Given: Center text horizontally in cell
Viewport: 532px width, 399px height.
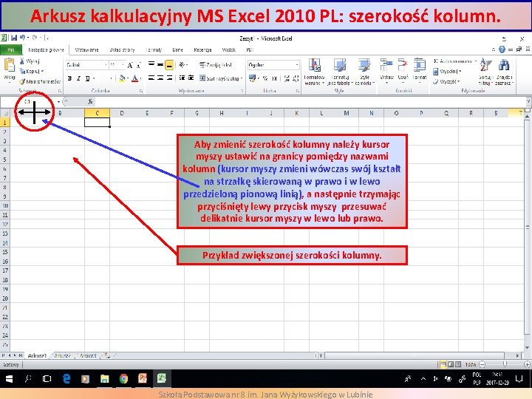Looking at the screenshot, I should click(x=160, y=78).
